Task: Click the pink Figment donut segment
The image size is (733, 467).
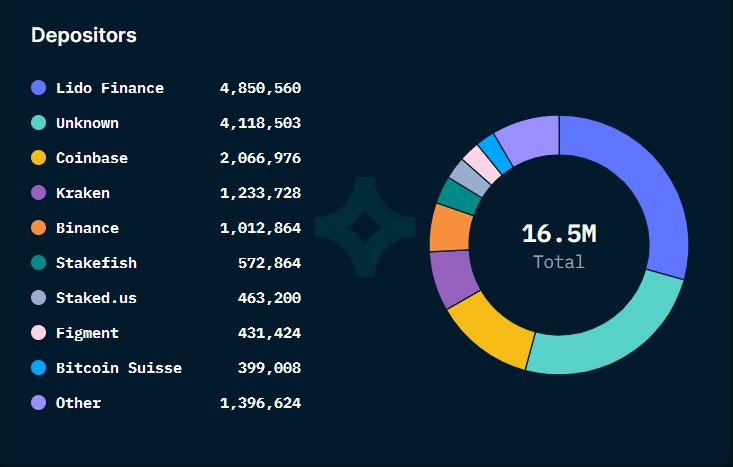Action: pos(483,164)
